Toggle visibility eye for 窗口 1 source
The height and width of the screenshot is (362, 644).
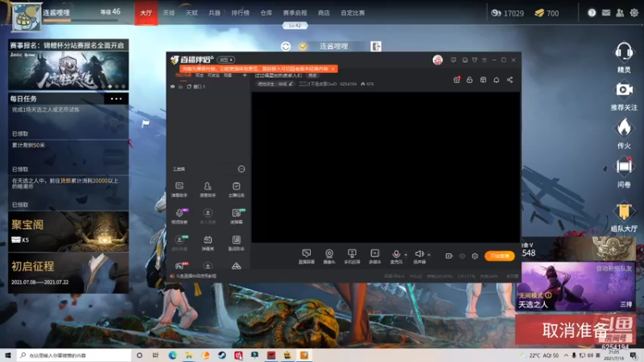click(x=172, y=87)
